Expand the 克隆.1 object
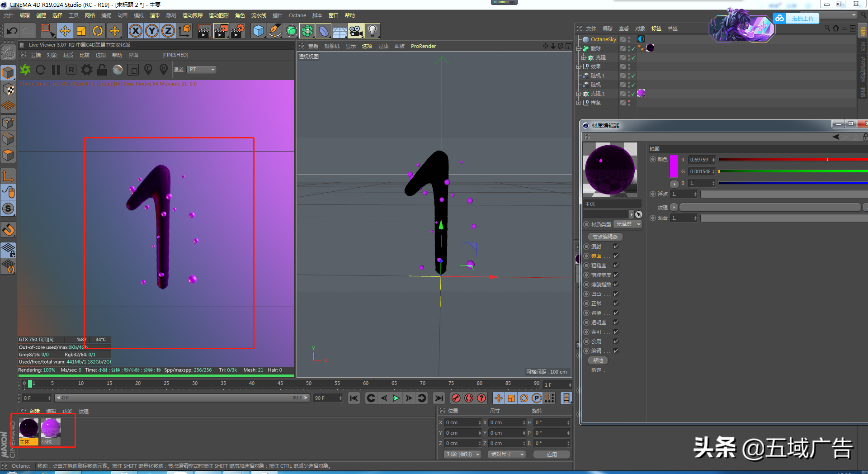Image resolution: width=868 pixels, height=474 pixels. [579, 94]
